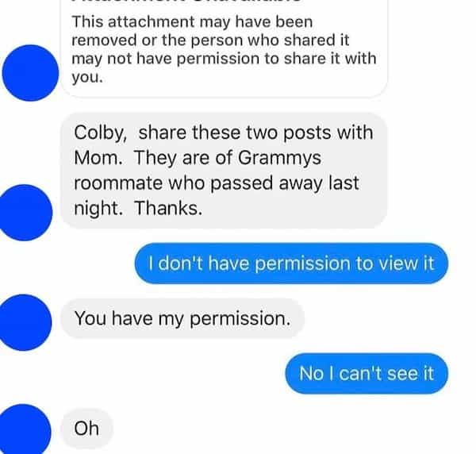Click the word 'permission' in the blue bubble
This screenshot has width=476, height=454.
pyautogui.click(x=301, y=264)
